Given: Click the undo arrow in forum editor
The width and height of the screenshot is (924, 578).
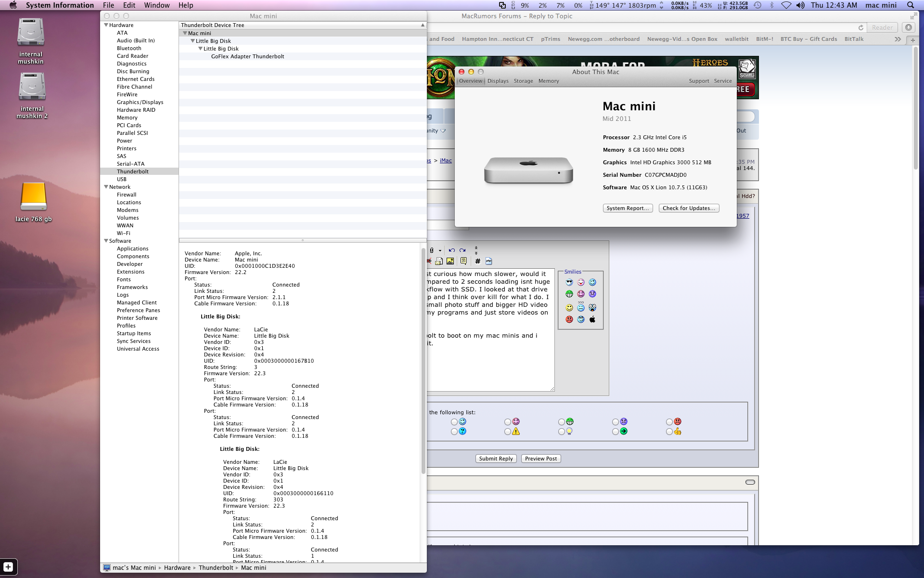Looking at the screenshot, I should pyautogui.click(x=451, y=250).
